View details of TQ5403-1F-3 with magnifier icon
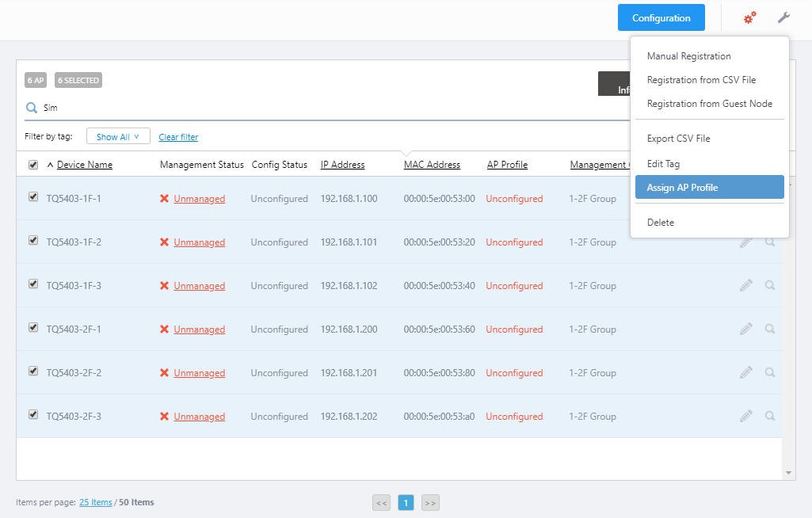The height and width of the screenshot is (518, 812). [x=770, y=285]
